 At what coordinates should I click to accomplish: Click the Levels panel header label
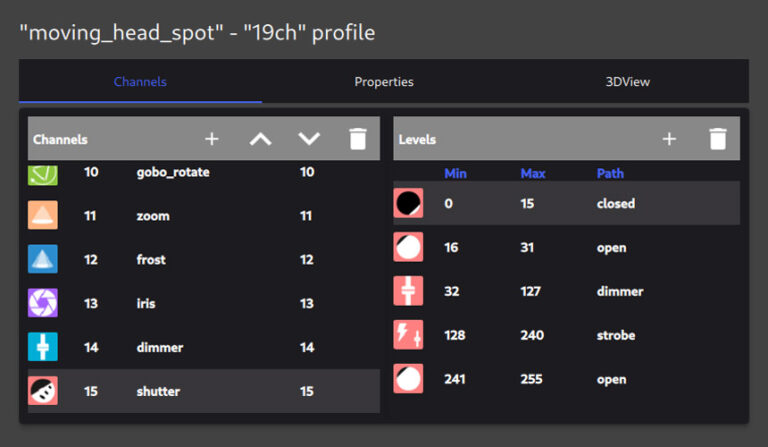(x=417, y=140)
